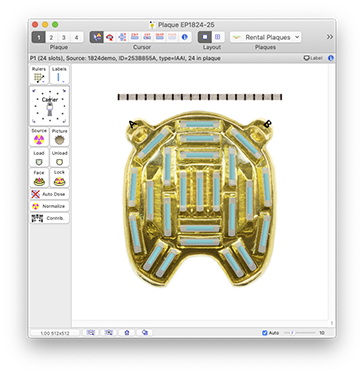The height and width of the screenshot is (375, 364).
Task: Select the seed pointer cursor tool
Action: pos(97,37)
